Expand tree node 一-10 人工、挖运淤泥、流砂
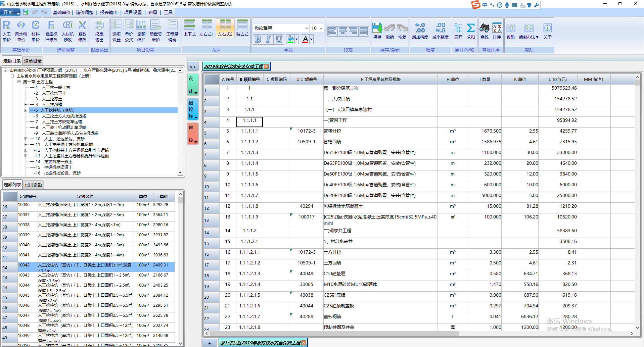 (x=26, y=139)
